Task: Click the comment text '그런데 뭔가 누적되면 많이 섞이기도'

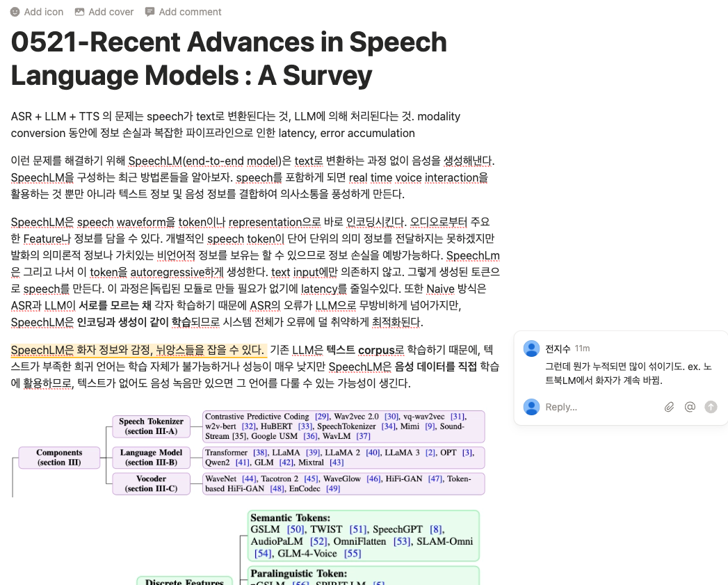Action: (615, 367)
